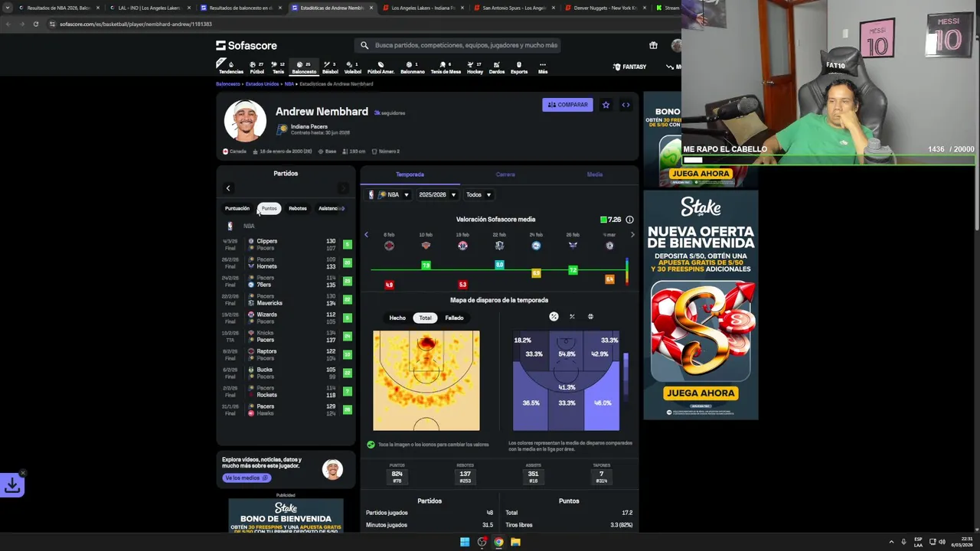Open the Voleibol section icon
Screen dimensions: 980x551
[x=352, y=67]
